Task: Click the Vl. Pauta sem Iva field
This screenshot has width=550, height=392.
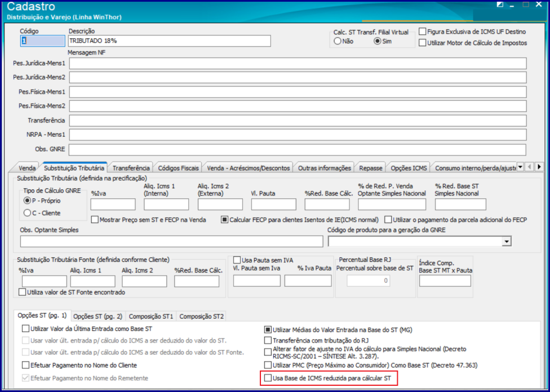Action: [x=257, y=281]
